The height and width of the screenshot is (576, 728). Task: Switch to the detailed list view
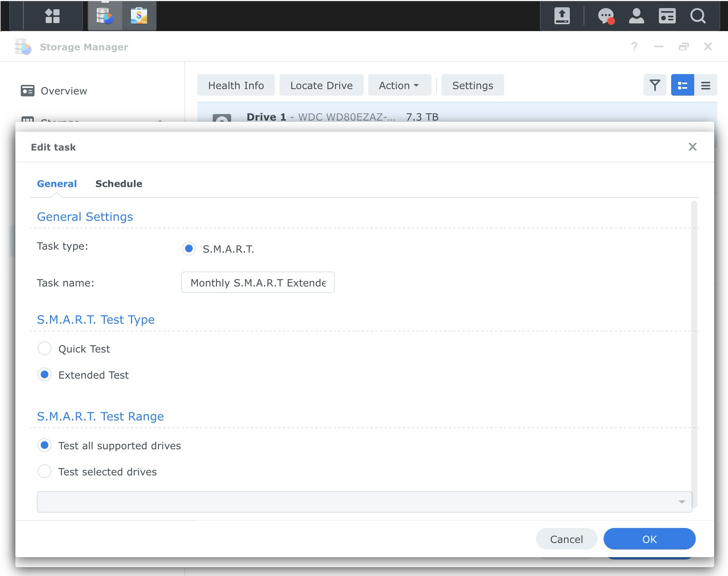pyautogui.click(x=682, y=85)
